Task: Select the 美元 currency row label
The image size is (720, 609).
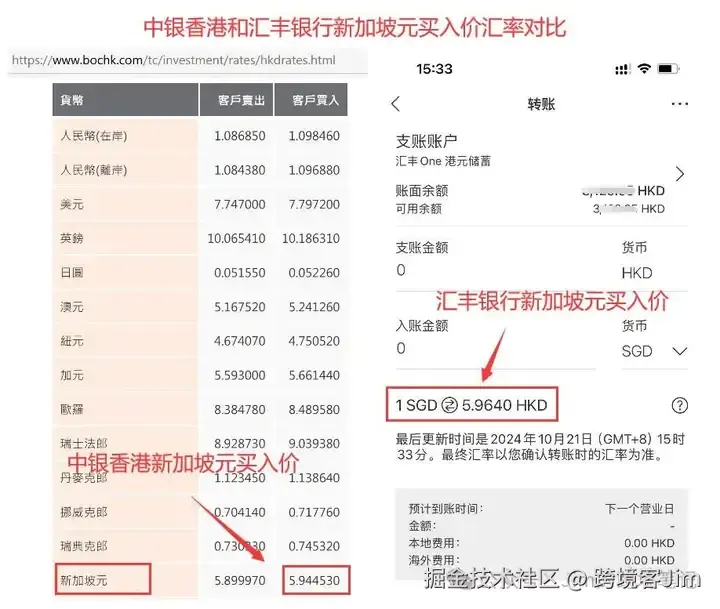Action: pyautogui.click(x=72, y=204)
